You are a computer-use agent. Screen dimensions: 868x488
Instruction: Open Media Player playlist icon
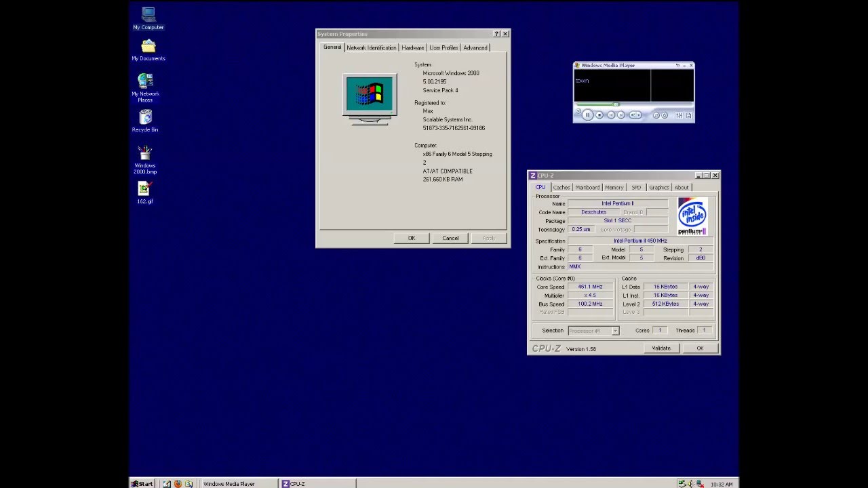(x=689, y=115)
